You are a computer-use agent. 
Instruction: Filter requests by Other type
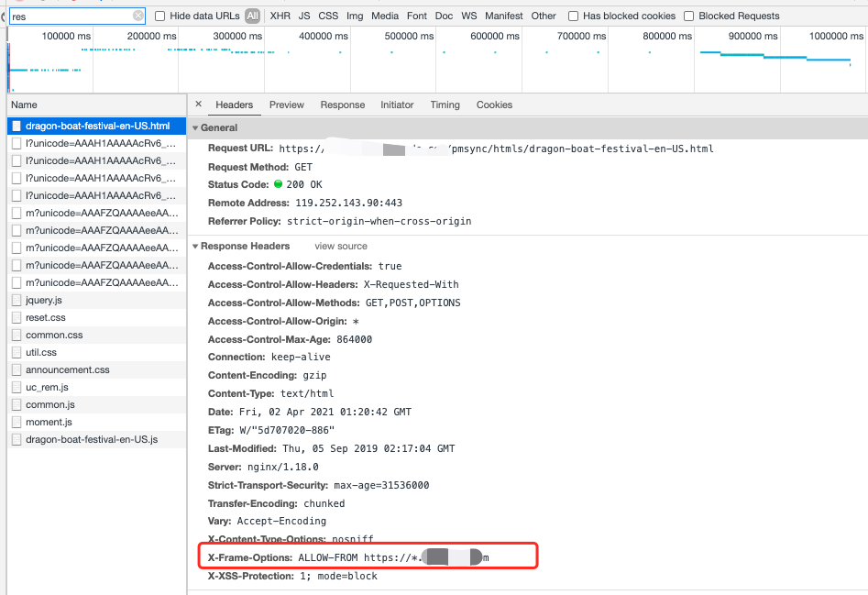[x=544, y=17]
